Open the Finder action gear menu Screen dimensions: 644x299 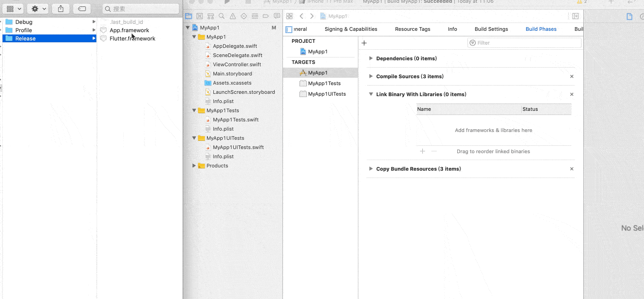point(38,9)
